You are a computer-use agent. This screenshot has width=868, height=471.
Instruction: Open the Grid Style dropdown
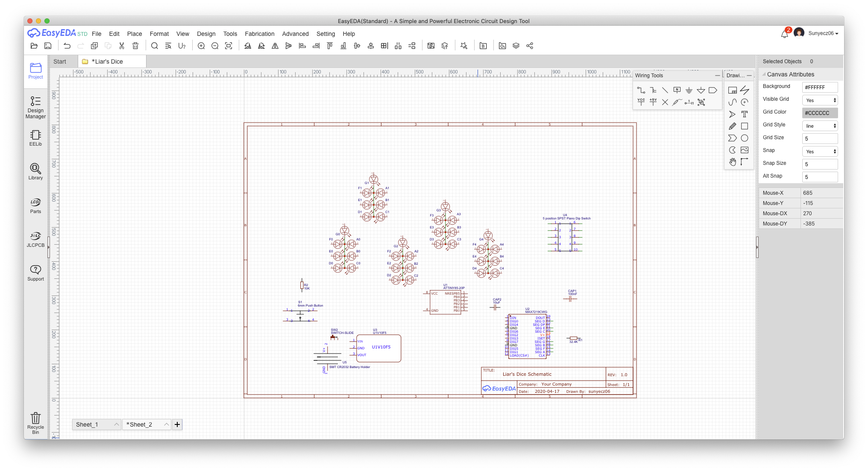tap(820, 126)
